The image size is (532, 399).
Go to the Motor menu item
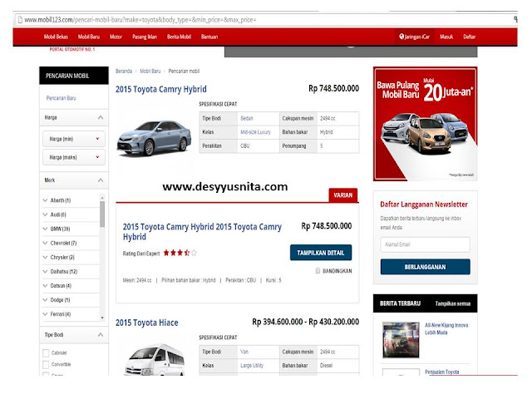point(116,37)
